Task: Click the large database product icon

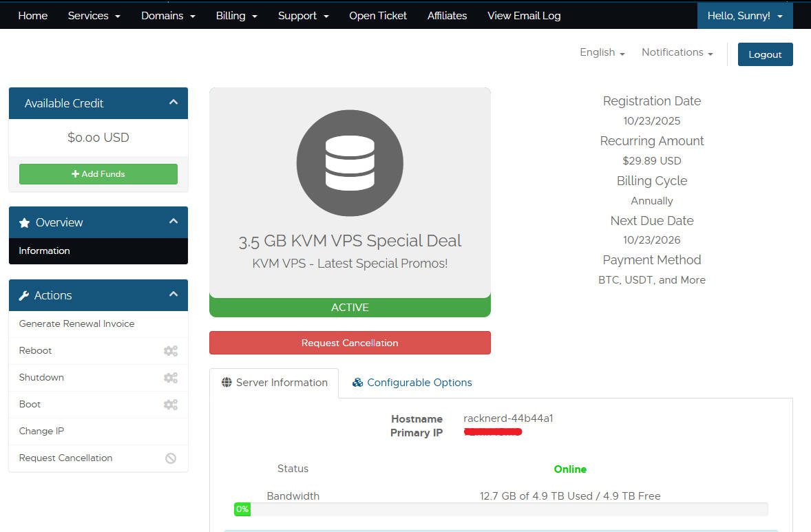Action: click(x=350, y=163)
